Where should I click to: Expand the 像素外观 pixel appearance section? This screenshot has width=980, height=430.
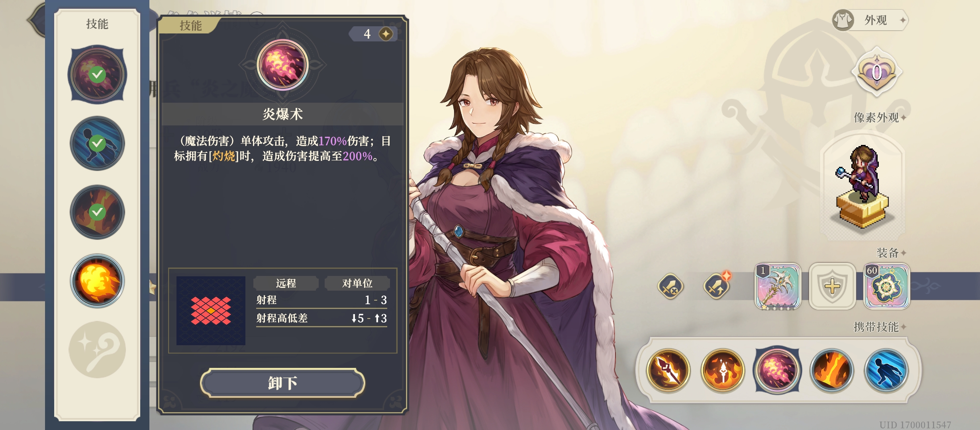coord(880,117)
